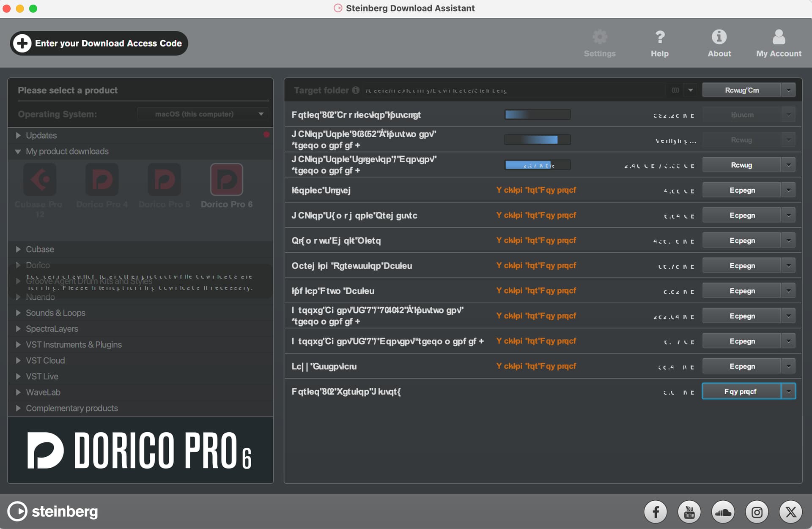Click the red notification dot beside Updates
Image resolution: width=812 pixels, height=529 pixels.
tap(266, 134)
